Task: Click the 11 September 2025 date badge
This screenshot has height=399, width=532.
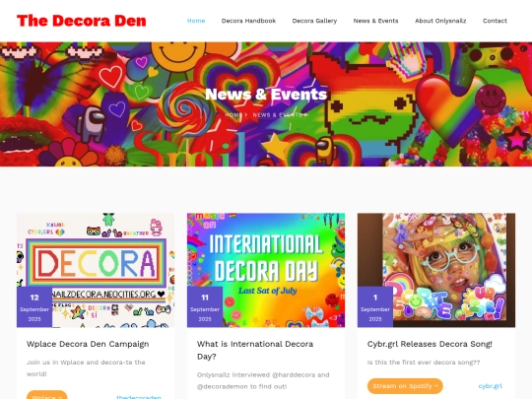Action: [205, 307]
